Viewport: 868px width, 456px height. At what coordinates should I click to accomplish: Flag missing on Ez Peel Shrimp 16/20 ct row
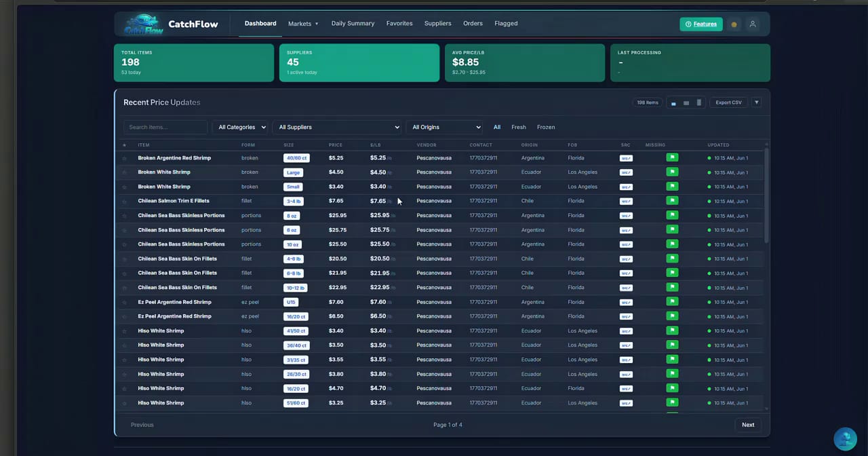(x=672, y=316)
